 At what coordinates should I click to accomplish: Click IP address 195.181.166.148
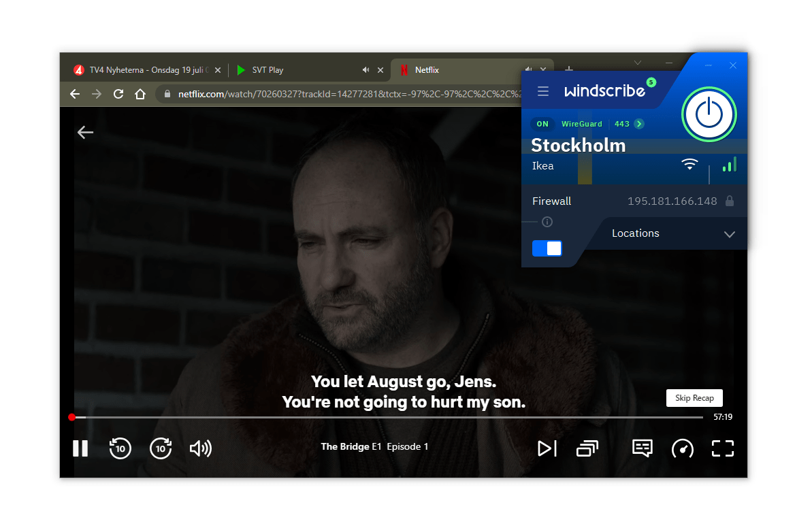pyautogui.click(x=672, y=201)
